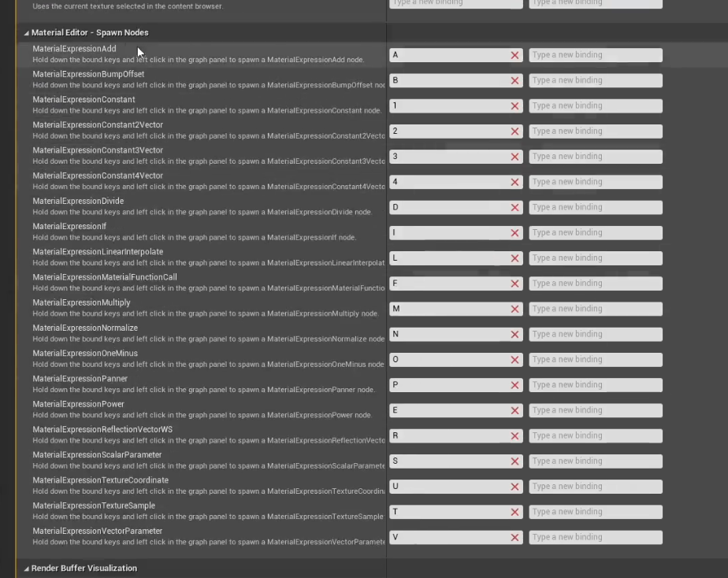Add another binding for MaterialExpressionIf

(x=595, y=232)
